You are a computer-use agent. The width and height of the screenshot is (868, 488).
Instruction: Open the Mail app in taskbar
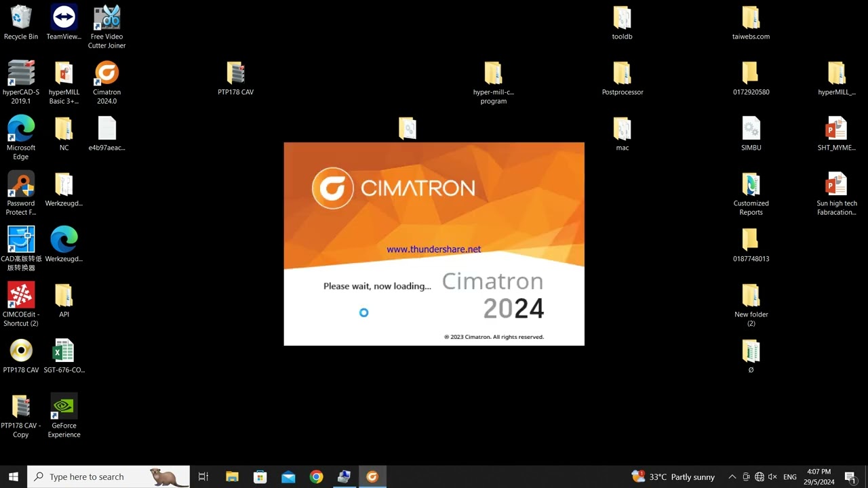point(288,476)
